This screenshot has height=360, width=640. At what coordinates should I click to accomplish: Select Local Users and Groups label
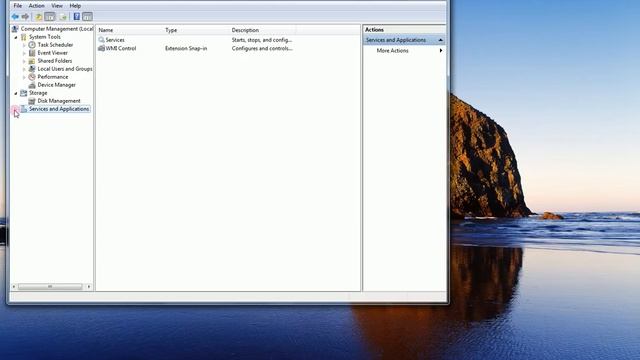(x=65, y=69)
